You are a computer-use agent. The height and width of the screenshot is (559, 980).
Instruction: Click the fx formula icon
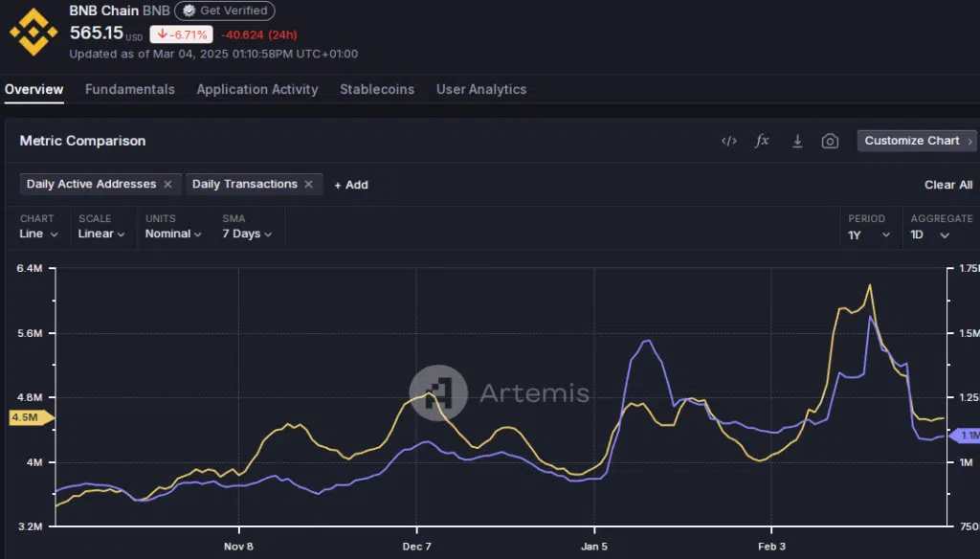pyautogui.click(x=762, y=141)
